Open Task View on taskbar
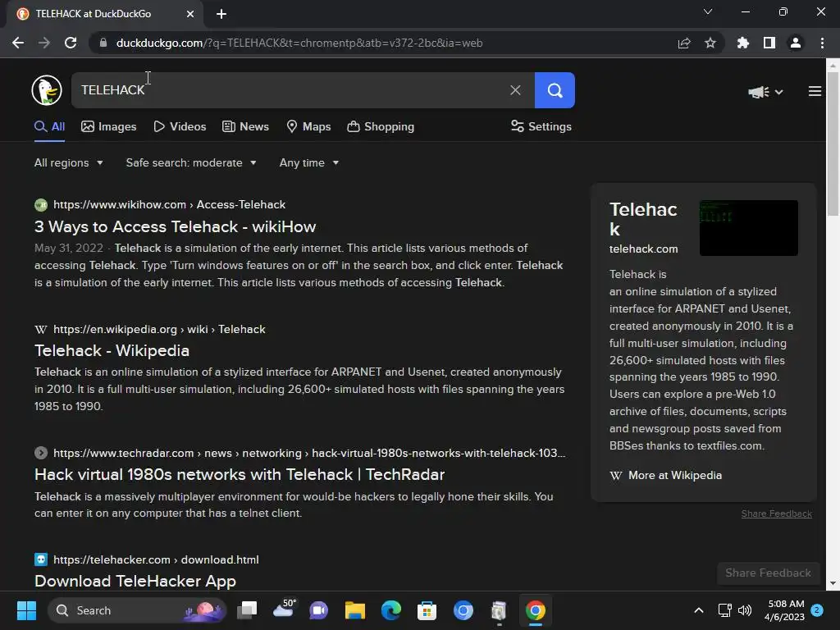 coord(248,610)
